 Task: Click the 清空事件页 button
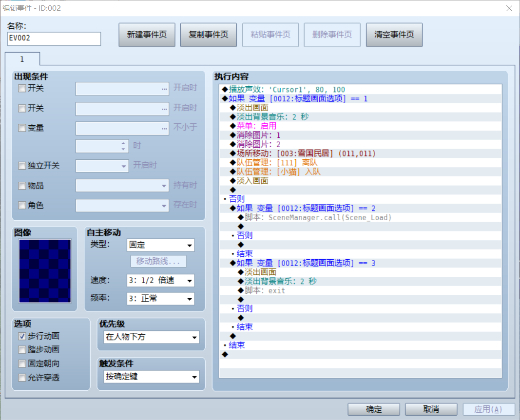point(394,35)
